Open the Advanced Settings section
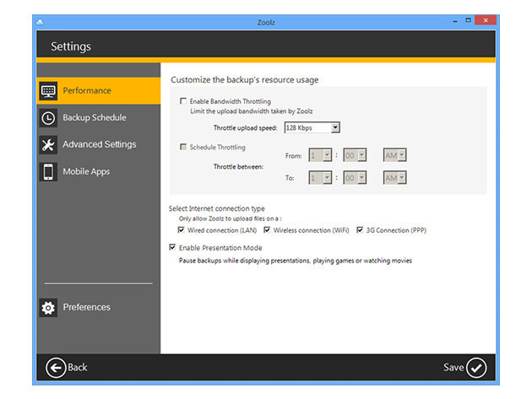The height and width of the screenshot is (399, 532). [99, 145]
